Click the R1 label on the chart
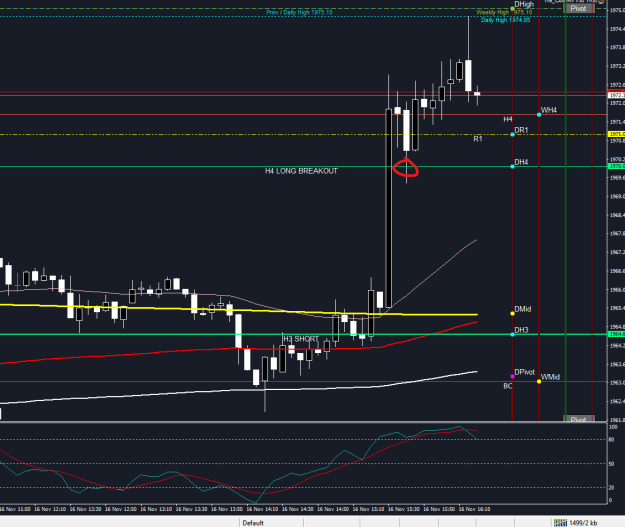625x527 pixels. (x=478, y=139)
